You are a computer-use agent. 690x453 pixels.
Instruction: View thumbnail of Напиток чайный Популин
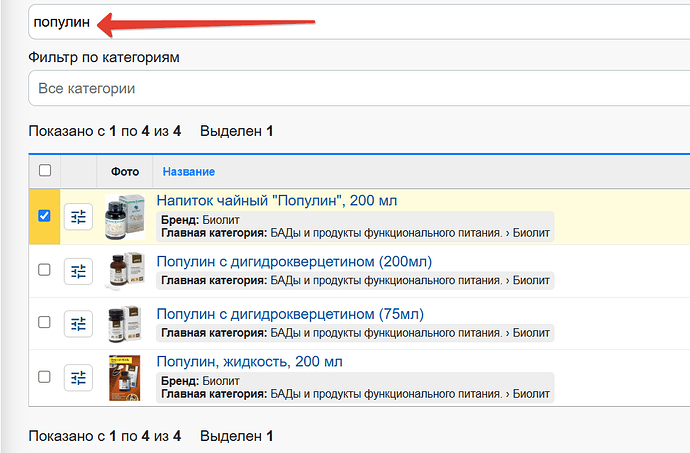125,217
